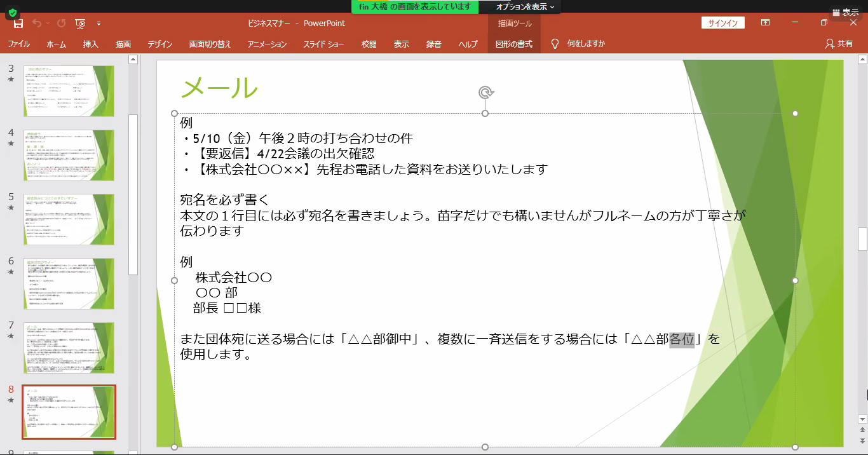Select slide 7 thumbnail
Viewport: 868px width, 455px height.
coord(69,348)
